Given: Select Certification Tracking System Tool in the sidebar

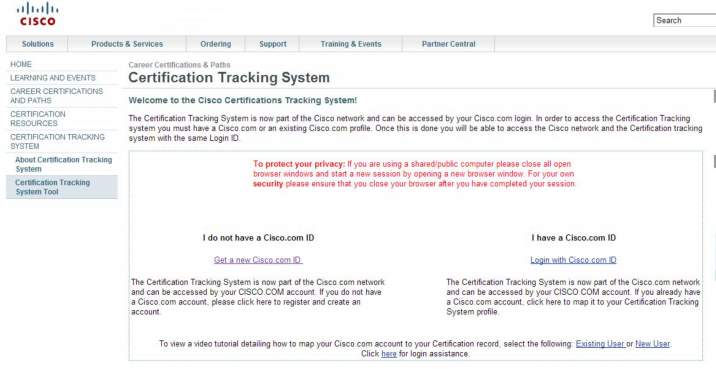Looking at the screenshot, I should pos(62,187).
